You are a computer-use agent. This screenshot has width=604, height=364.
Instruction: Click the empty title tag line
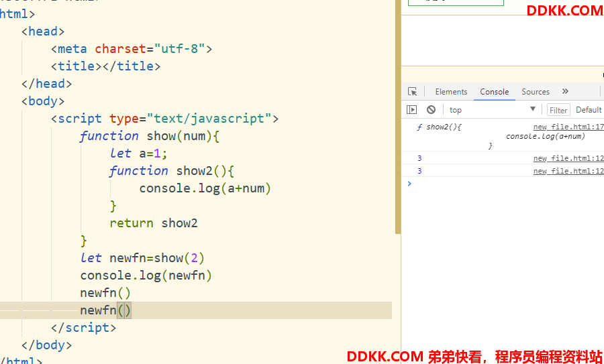pos(105,66)
